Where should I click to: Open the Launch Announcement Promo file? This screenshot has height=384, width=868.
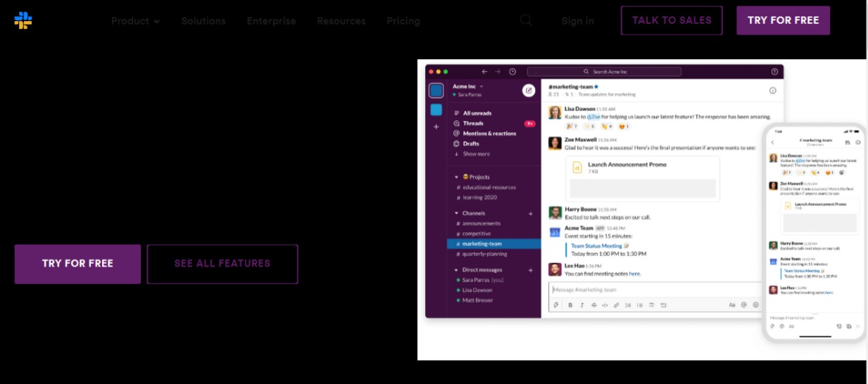click(x=643, y=179)
